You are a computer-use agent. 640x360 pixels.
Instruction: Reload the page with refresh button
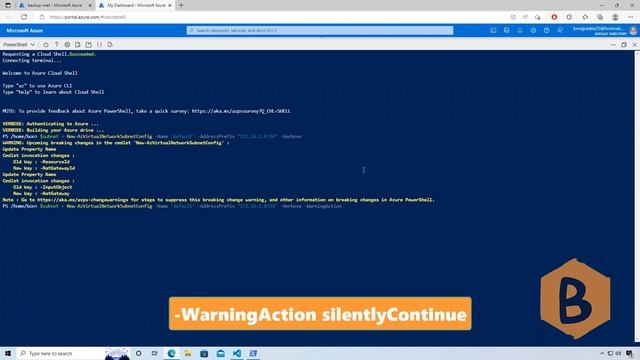click(x=24, y=17)
